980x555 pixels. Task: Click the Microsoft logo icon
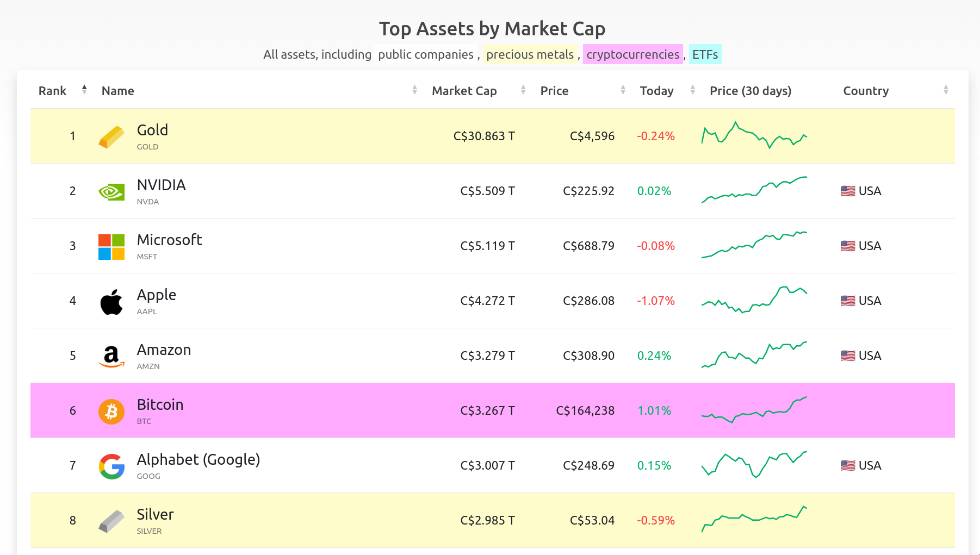tap(111, 247)
